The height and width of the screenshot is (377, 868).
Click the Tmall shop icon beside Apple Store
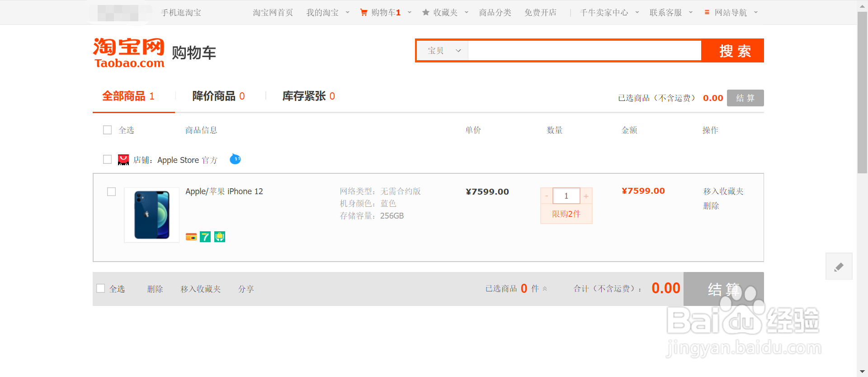pyautogui.click(x=123, y=160)
